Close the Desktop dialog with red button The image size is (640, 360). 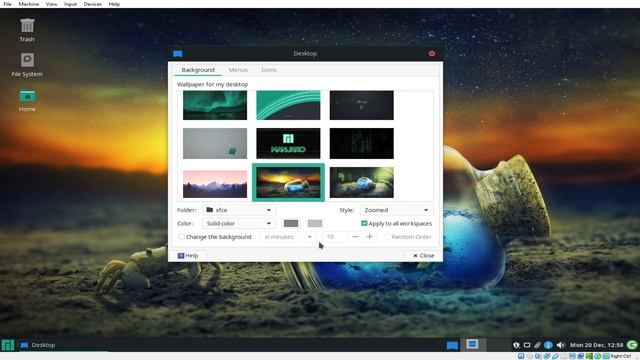[432, 53]
